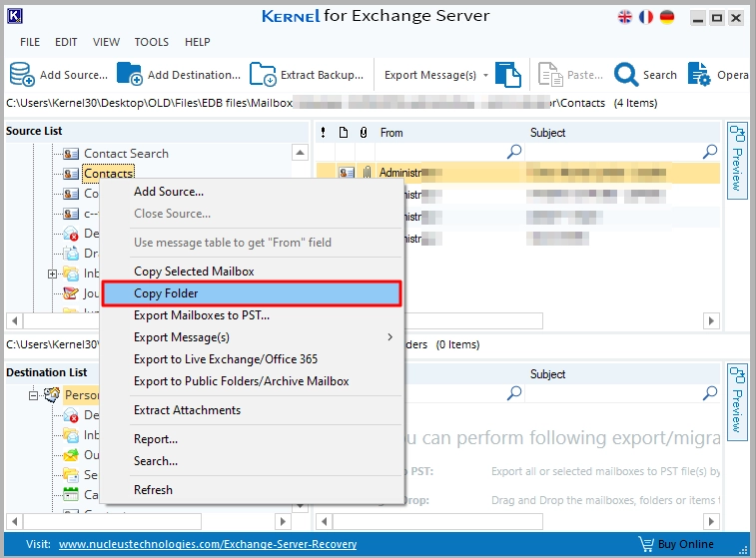Open the destination Preview side panel

[737, 402]
